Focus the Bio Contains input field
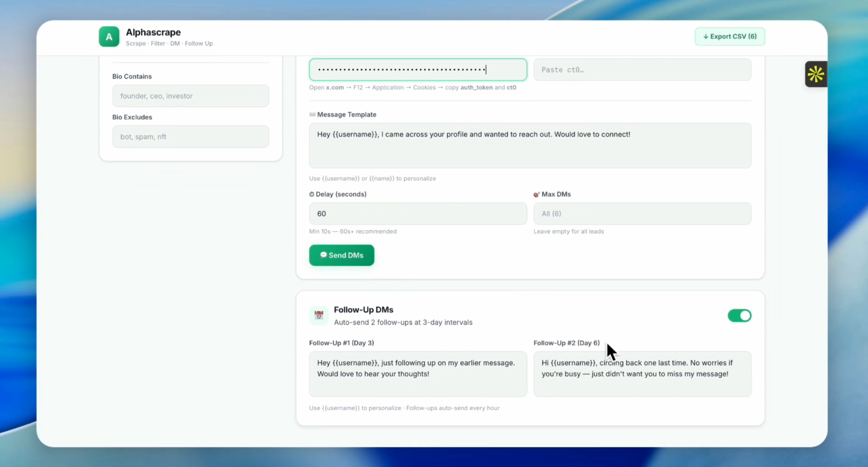The width and height of the screenshot is (868, 467). pos(190,96)
